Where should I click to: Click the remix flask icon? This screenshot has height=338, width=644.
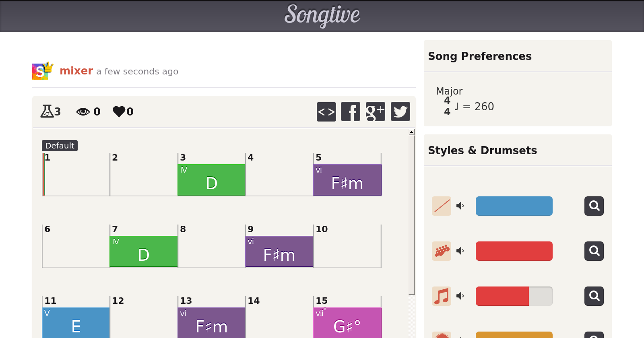(47, 111)
